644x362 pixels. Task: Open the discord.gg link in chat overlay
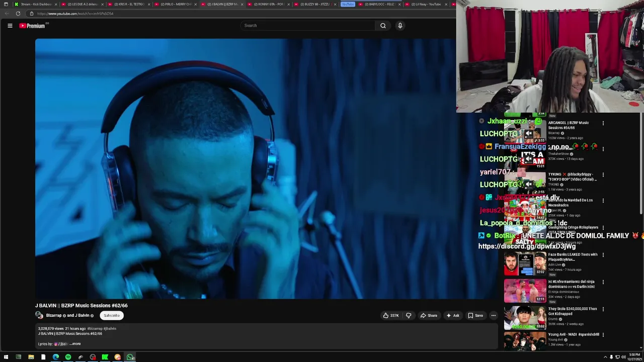pyautogui.click(x=527, y=246)
